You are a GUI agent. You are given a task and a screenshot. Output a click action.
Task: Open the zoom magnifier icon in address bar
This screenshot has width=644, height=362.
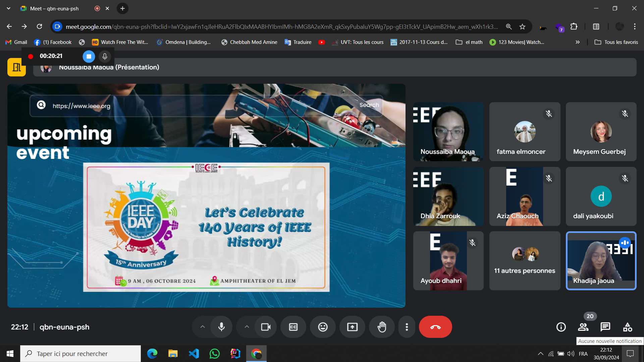[x=509, y=26]
